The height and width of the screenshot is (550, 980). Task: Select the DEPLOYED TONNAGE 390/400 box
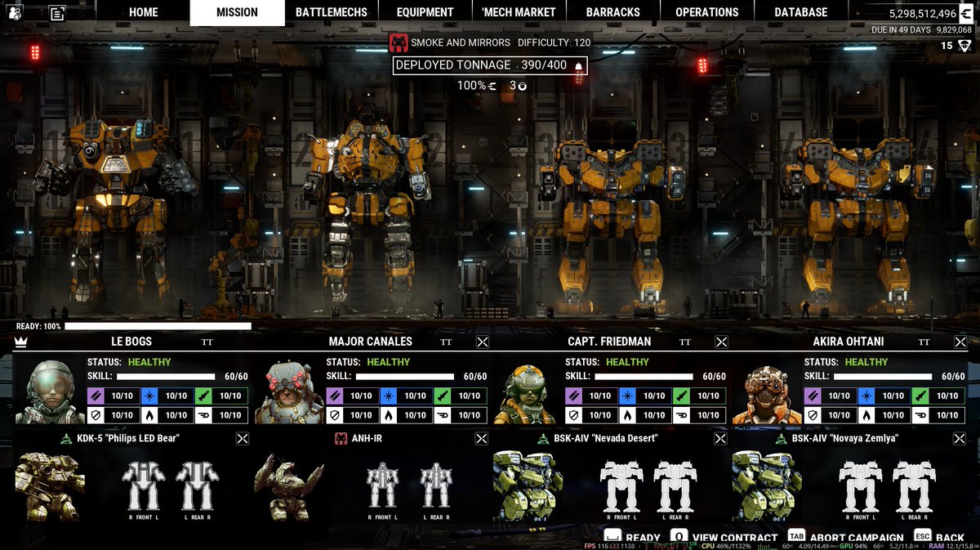(x=490, y=65)
